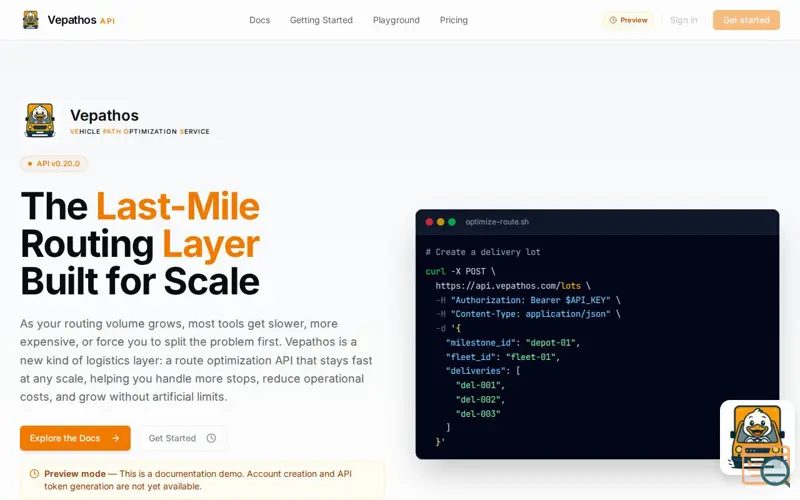This screenshot has width=800, height=500.
Task: Click the optimize-route.sh file name
Action: [497, 222]
